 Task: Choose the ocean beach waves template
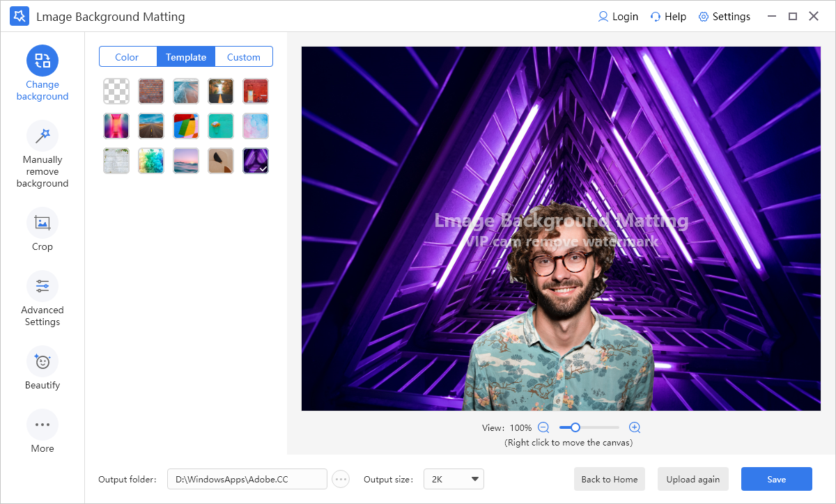coord(186,91)
